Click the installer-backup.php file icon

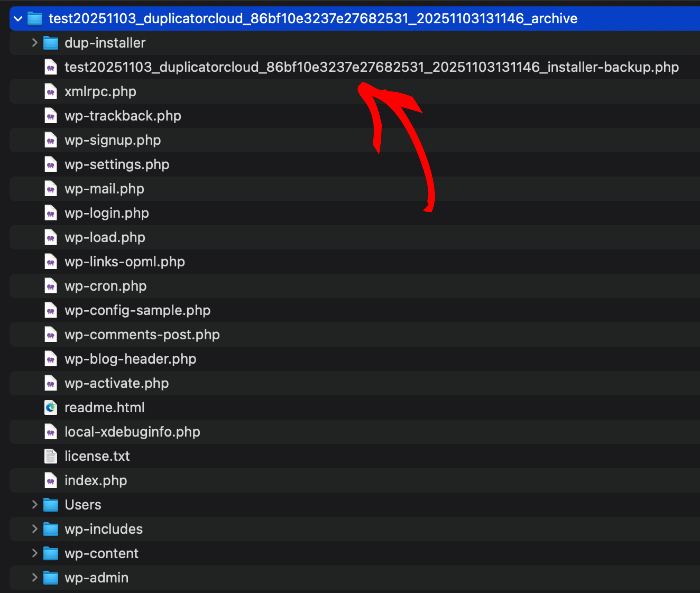tap(50, 67)
